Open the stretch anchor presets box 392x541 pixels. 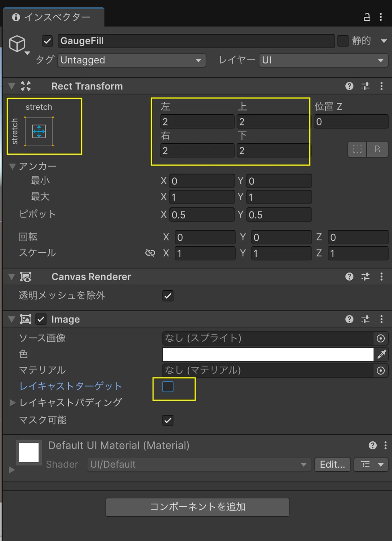coord(39,131)
